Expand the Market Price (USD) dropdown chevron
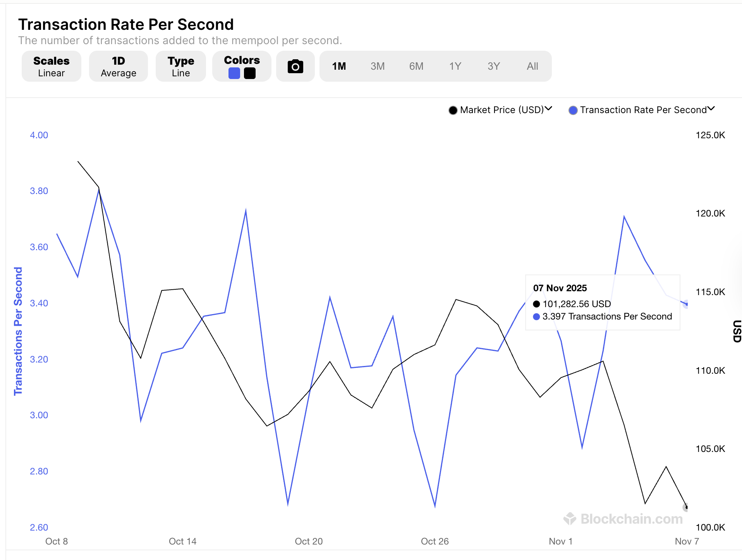Screen dimensions: 742x560 [548, 109]
